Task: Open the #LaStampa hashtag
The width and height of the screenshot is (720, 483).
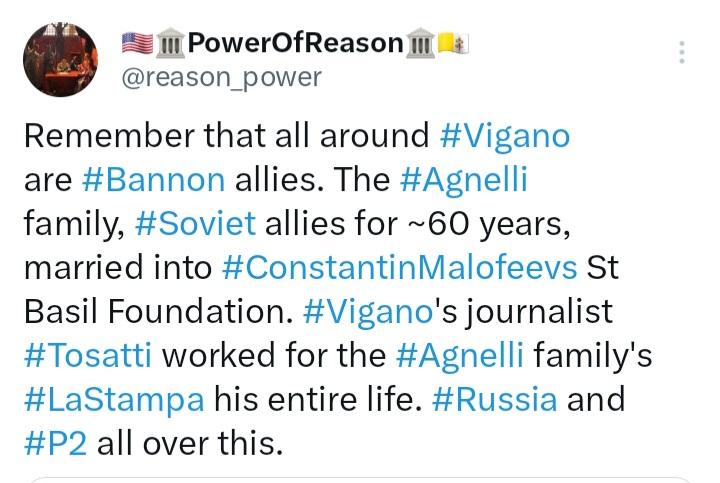Action: [x=114, y=399]
